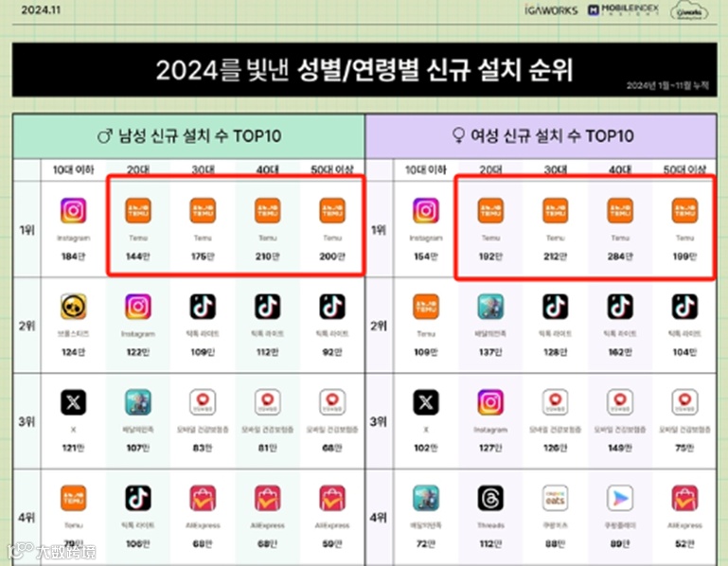Select the Coupang Play icon above 89만

620,498
